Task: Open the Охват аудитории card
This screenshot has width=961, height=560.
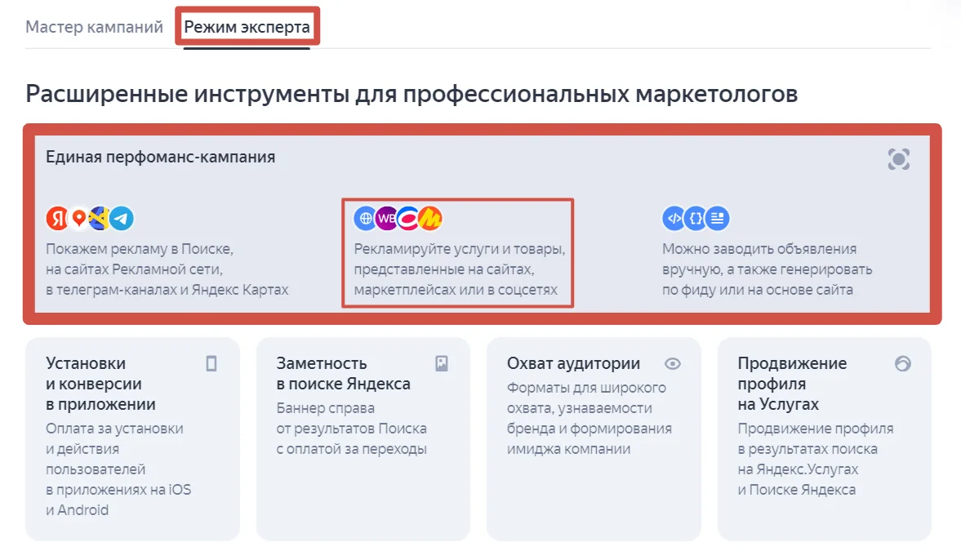Action: (x=594, y=438)
